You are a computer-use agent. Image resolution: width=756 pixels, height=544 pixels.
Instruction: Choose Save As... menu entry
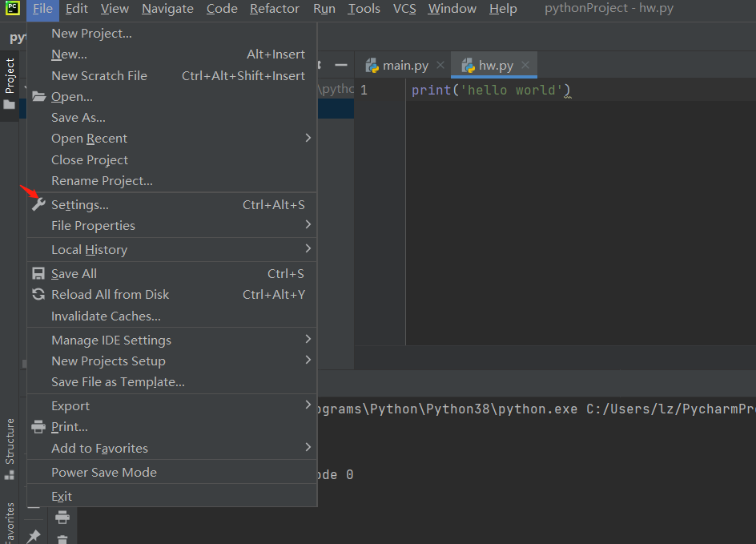(x=171, y=117)
